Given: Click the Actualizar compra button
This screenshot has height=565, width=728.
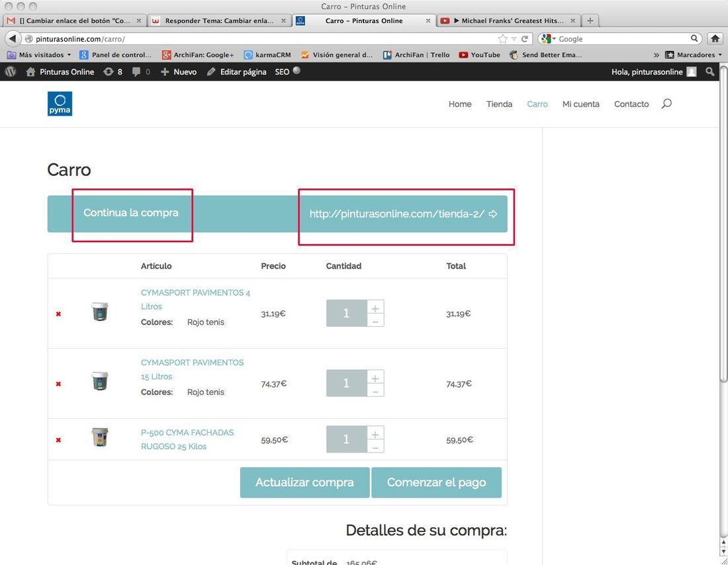Looking at the screenshot, I should pyautogui.click(x=304, y=482).
